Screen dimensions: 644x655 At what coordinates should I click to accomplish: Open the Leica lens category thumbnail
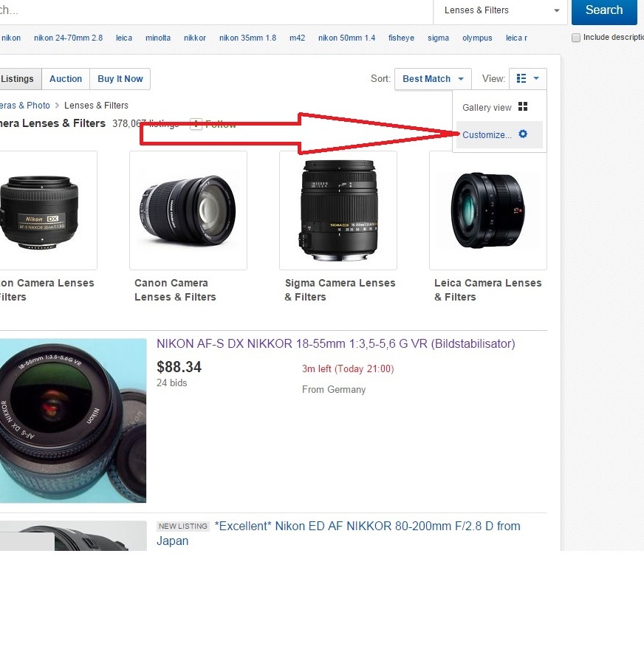pyautogui.click(x=488, y=210)
